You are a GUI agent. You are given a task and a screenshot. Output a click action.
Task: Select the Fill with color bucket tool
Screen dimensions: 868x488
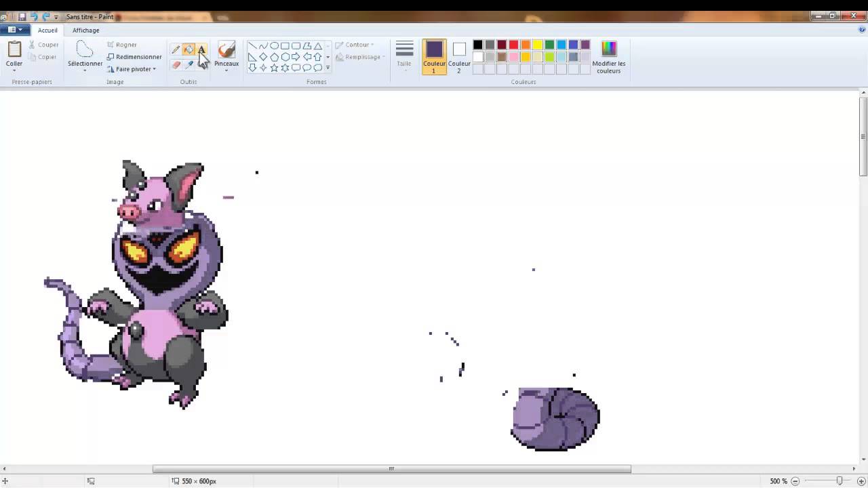pyautogui.click(x=189, y=49)
